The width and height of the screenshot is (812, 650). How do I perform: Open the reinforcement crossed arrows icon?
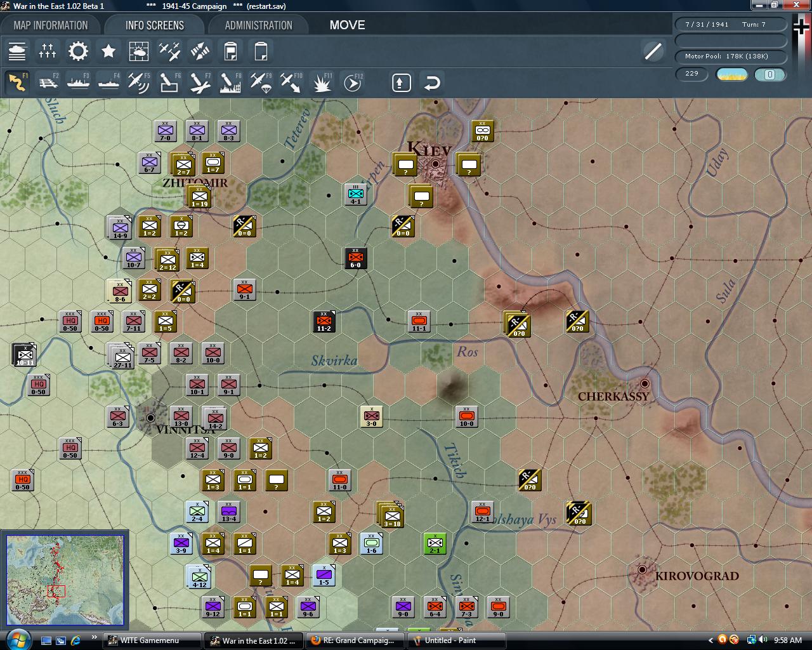click(200, 51)
